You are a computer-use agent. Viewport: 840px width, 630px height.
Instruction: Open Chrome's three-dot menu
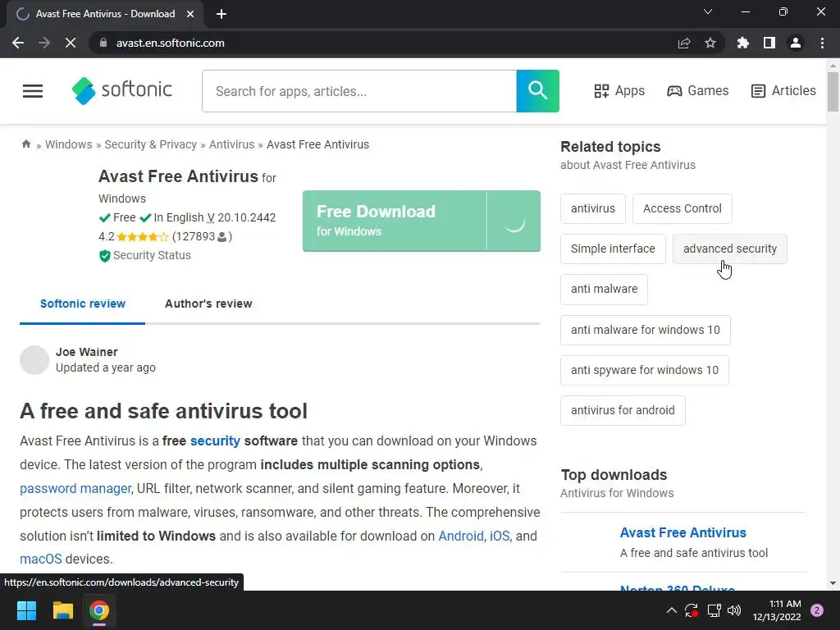[822, 43]
